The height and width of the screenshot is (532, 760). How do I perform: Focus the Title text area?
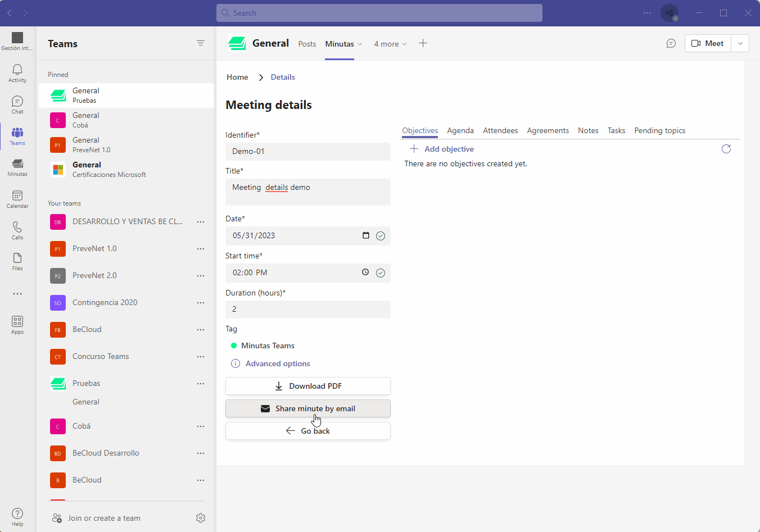308,192
